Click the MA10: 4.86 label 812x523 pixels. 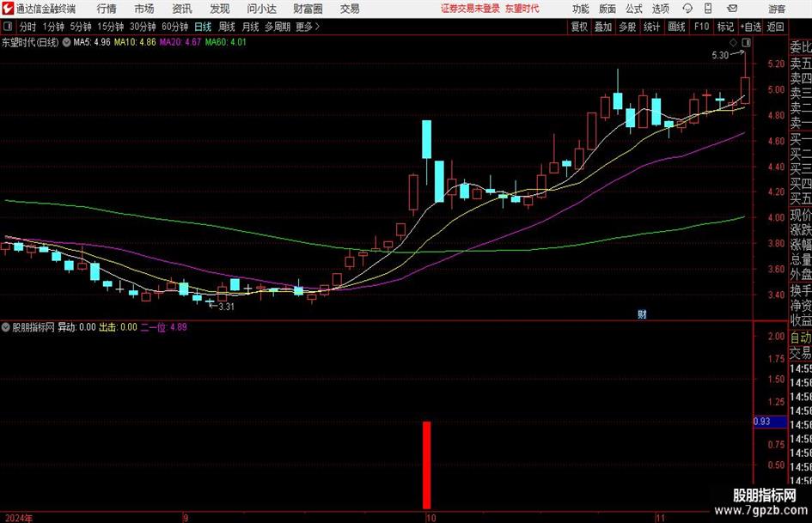tap(135, 42)
